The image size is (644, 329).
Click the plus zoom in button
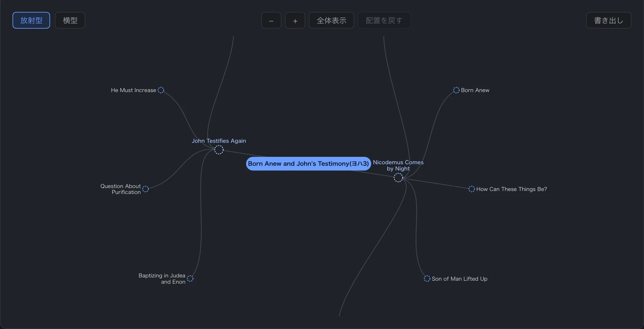pyautogui.click(x=295, y=20)
